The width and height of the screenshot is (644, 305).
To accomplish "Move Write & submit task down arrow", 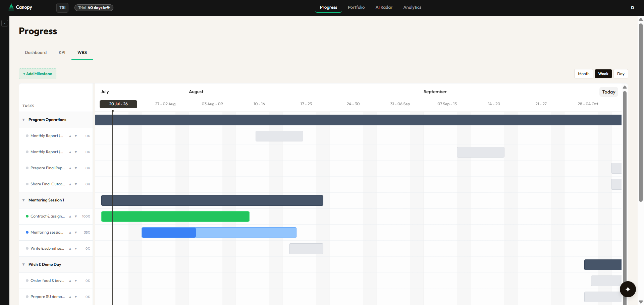I will coord(76,249).
